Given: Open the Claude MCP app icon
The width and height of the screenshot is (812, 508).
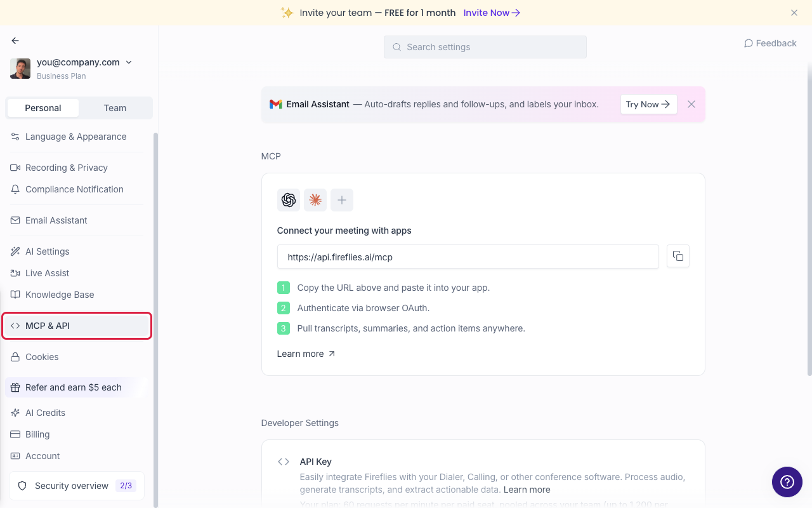Looking at the screenshot, I should pyautogui.click(x=315, y=200).
